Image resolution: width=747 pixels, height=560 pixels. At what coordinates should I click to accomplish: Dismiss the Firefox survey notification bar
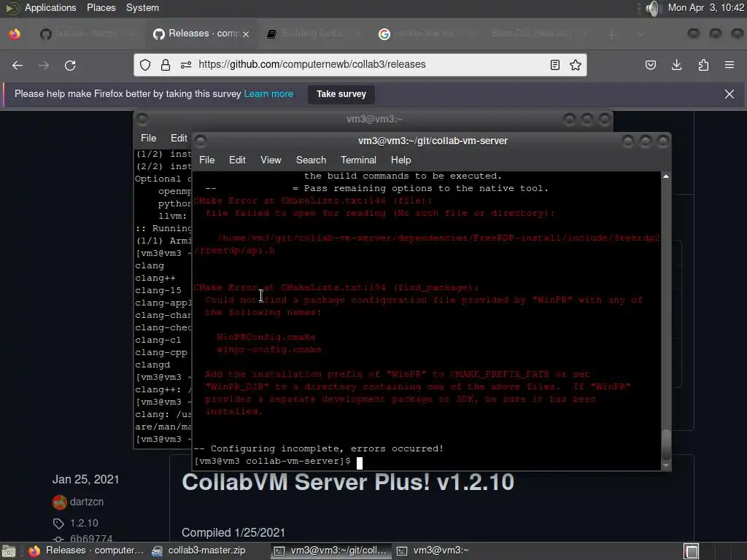point(729,94)
